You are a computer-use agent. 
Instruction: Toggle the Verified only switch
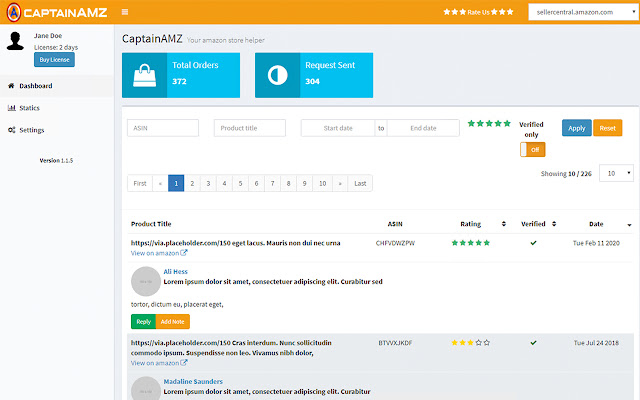(531, 149)
